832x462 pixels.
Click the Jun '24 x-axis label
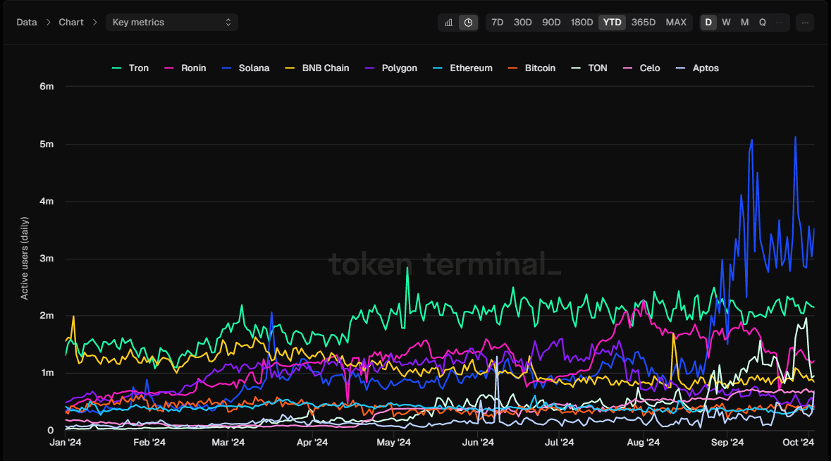tap(478, 442)
